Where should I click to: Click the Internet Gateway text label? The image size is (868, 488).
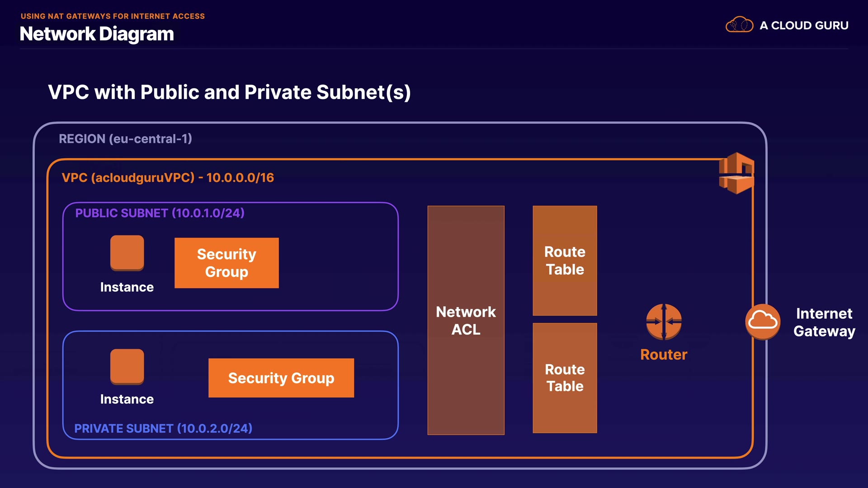point(824,322)
